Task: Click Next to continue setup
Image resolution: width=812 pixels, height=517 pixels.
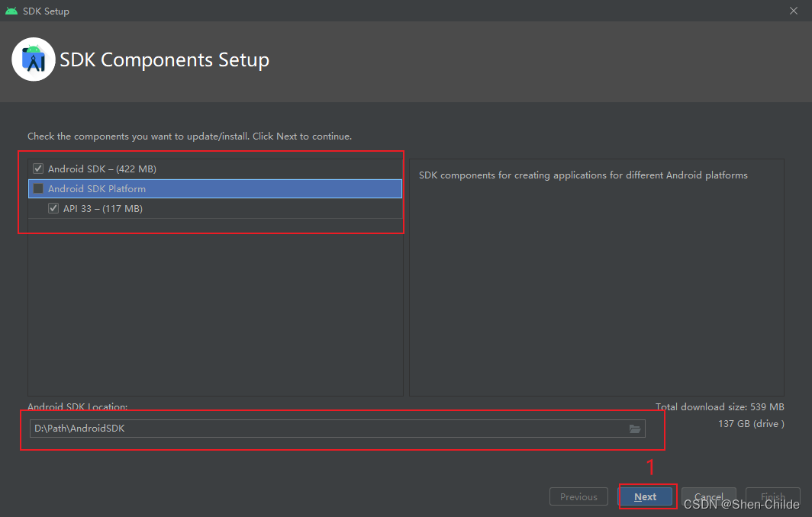Action: [646, 497]
